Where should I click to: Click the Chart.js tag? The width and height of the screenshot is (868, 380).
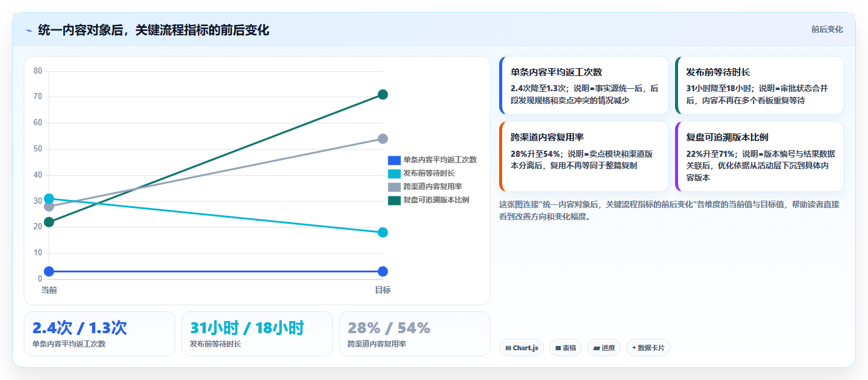tap(522, 348)
